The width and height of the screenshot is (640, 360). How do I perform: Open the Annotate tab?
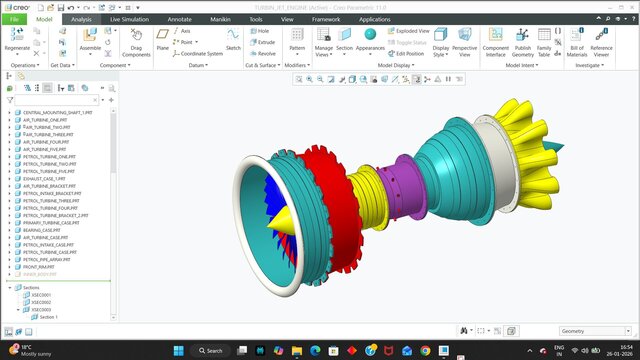[180, 19]
